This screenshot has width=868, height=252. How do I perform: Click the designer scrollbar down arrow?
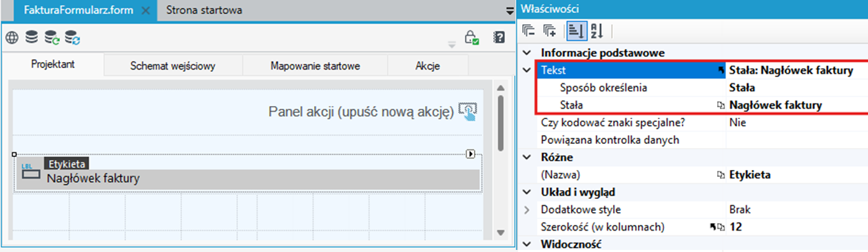(501, 233)
